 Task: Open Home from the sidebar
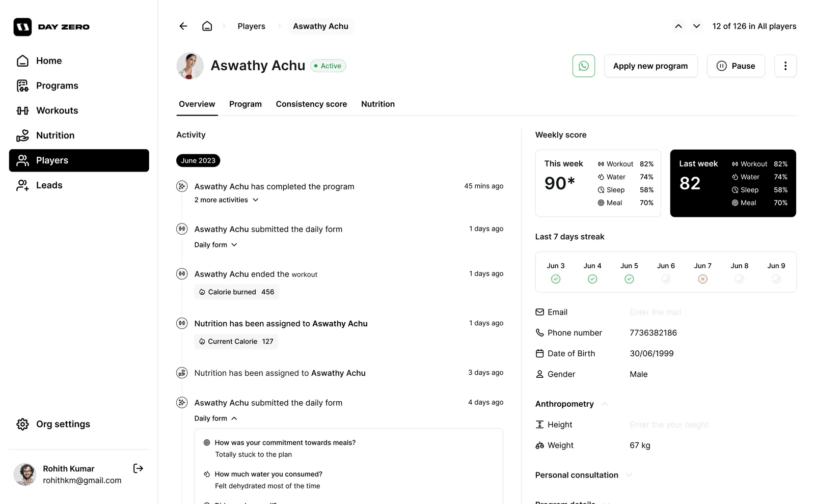79,61
